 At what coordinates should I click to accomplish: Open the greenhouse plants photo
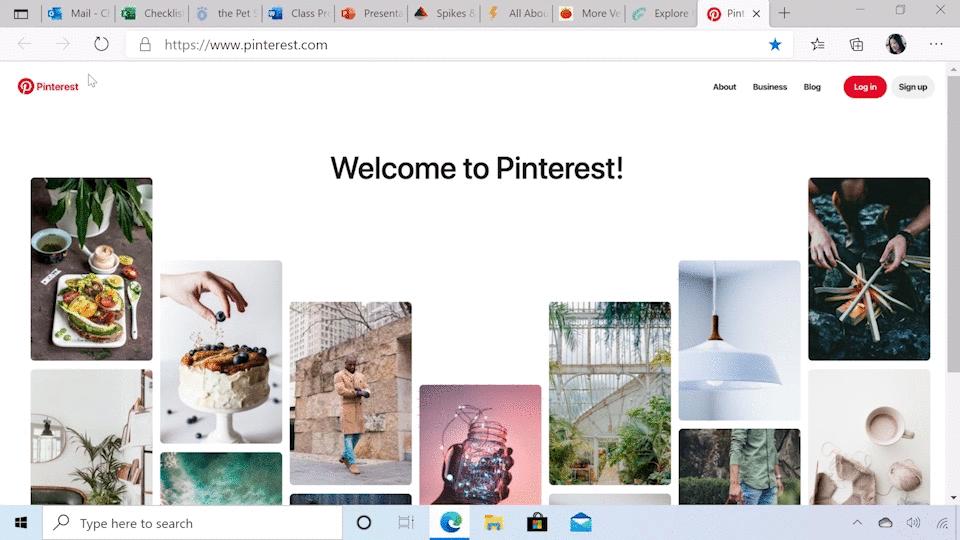click(x=610, y=393)
